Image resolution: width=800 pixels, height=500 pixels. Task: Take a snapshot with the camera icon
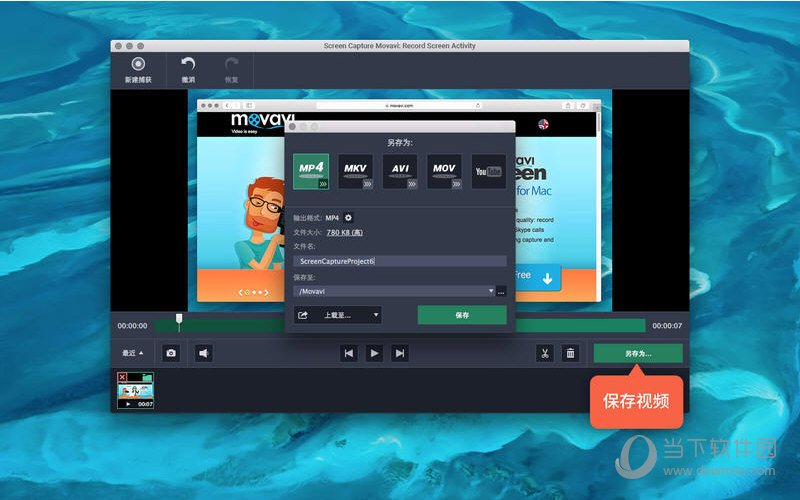tap(171, 353)
